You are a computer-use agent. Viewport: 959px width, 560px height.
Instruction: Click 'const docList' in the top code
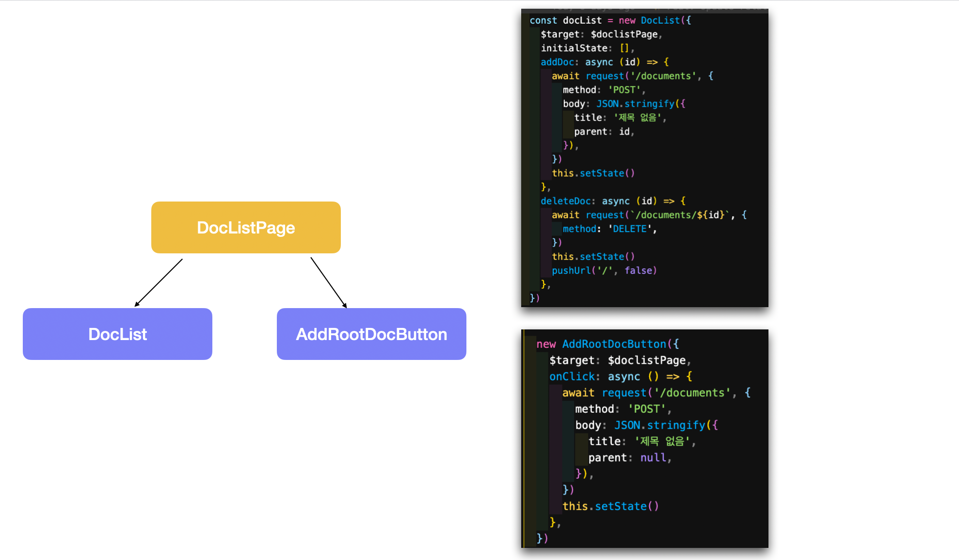565,20
